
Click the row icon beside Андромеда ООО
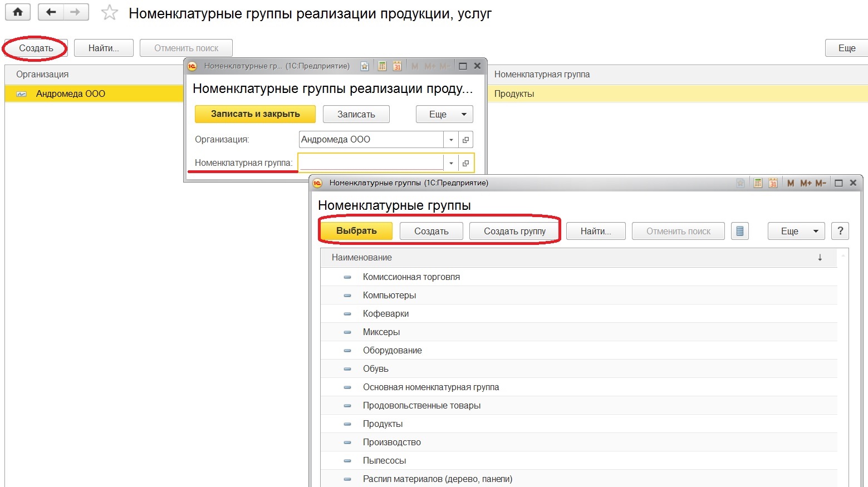(x=22, y=94)
